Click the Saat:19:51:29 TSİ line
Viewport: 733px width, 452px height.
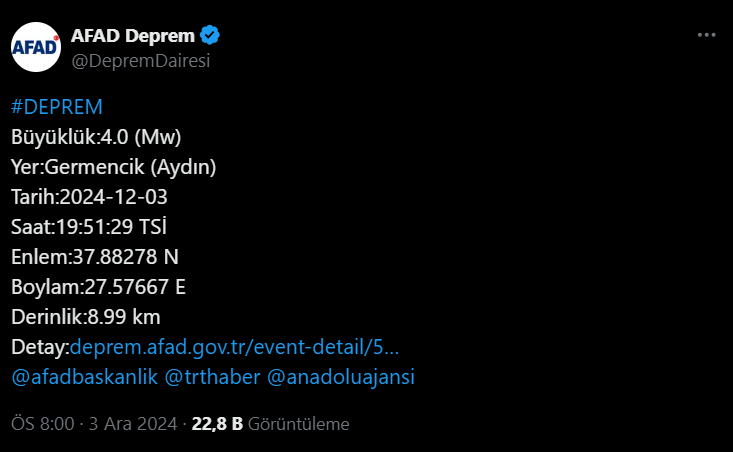(x=104, y=226)
